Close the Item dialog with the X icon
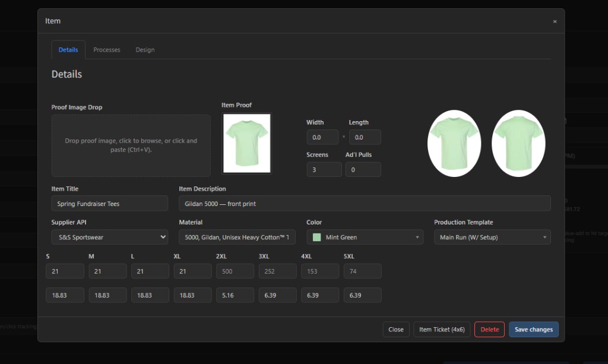608x364 pixels. [x=555, y=21]
